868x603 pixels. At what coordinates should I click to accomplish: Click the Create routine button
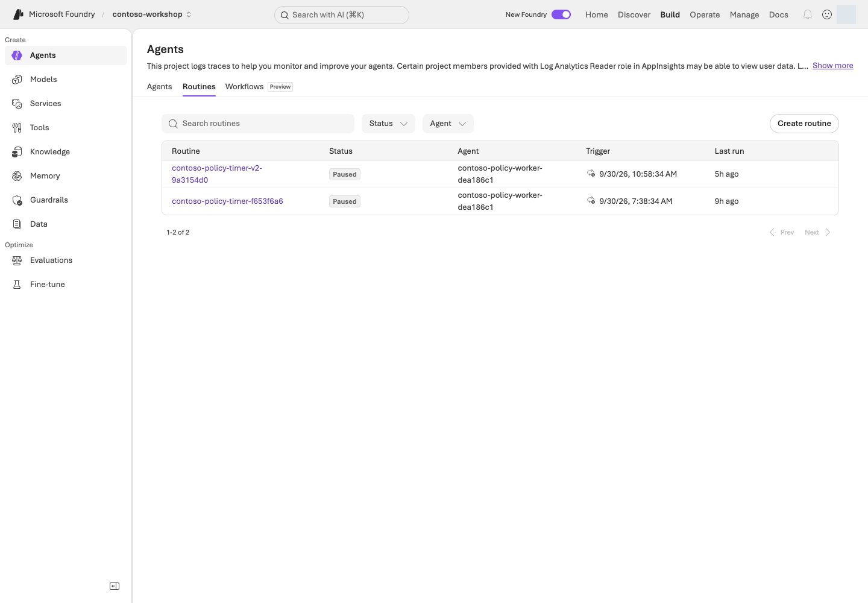[804, 124]
